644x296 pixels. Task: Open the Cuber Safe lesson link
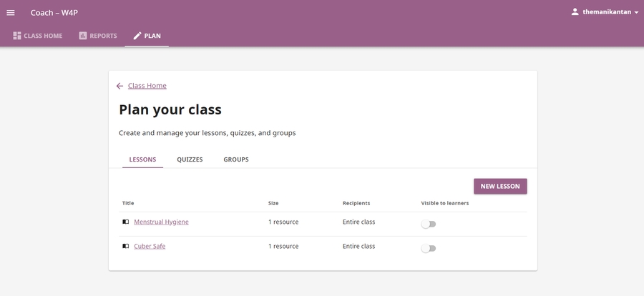coord(150,247)
